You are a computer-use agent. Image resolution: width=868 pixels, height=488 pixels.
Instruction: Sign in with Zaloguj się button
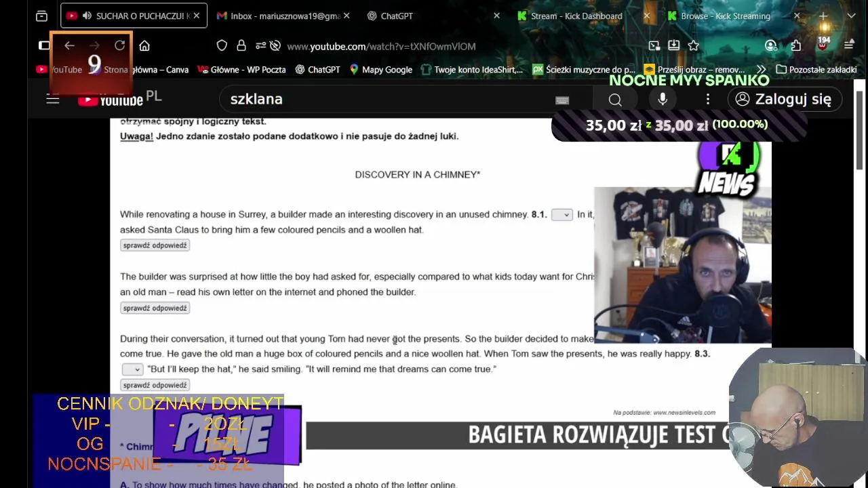785,99
